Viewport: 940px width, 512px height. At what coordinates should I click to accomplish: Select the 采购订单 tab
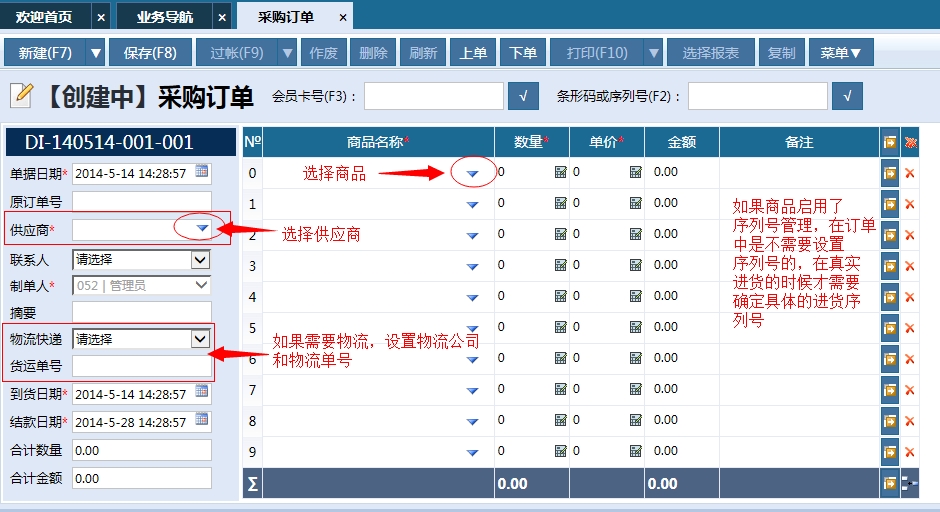click(286, 17)
